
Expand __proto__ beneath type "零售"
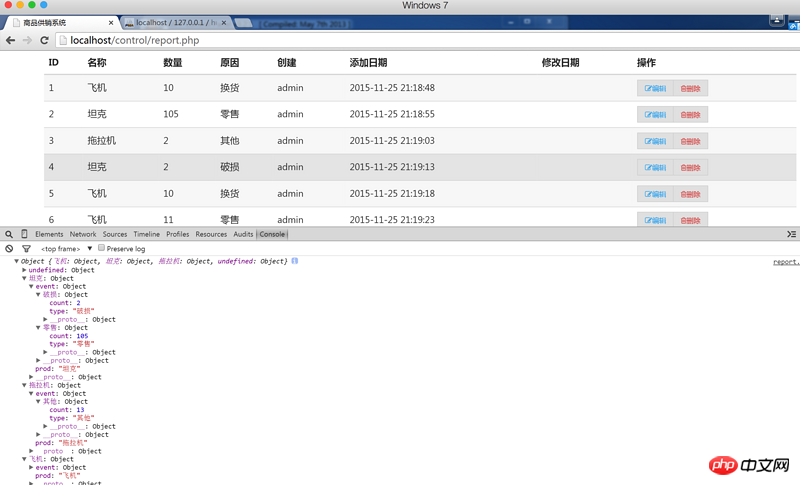point(45,352)
